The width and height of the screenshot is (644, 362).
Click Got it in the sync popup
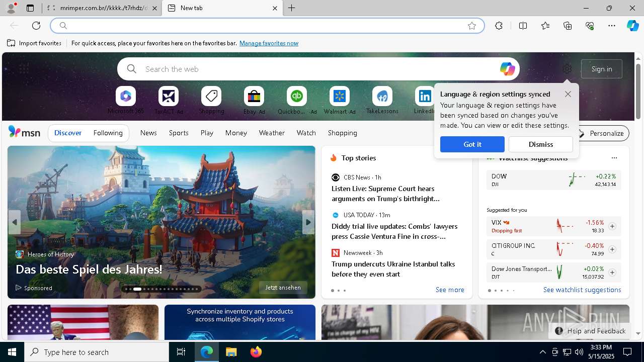point(472,144)
